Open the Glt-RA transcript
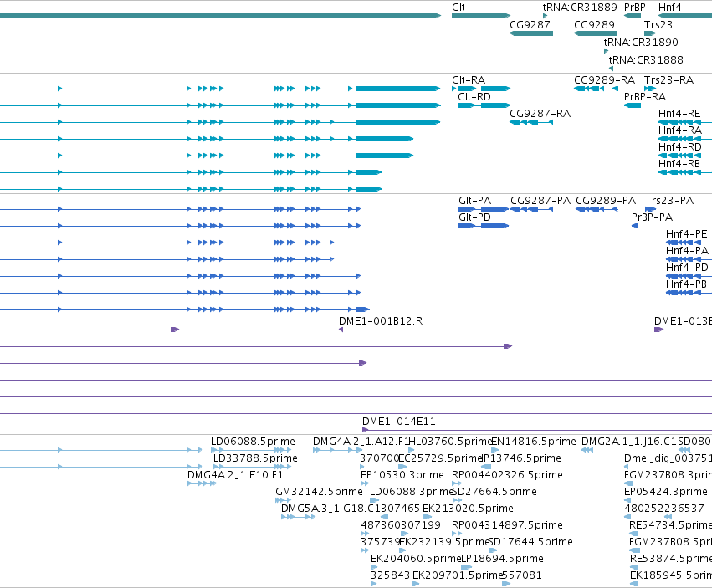This screenshot has width=712, height=588. 469,80
